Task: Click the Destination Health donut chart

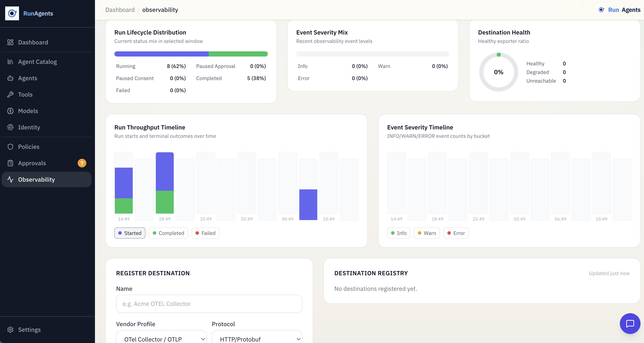Action: pos(499,72)
